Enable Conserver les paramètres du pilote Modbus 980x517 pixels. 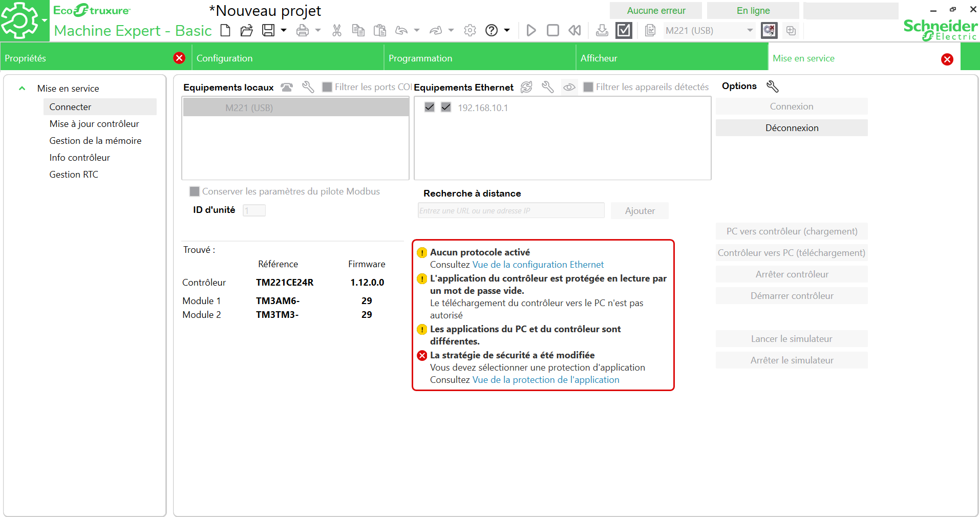click(195, 191)
